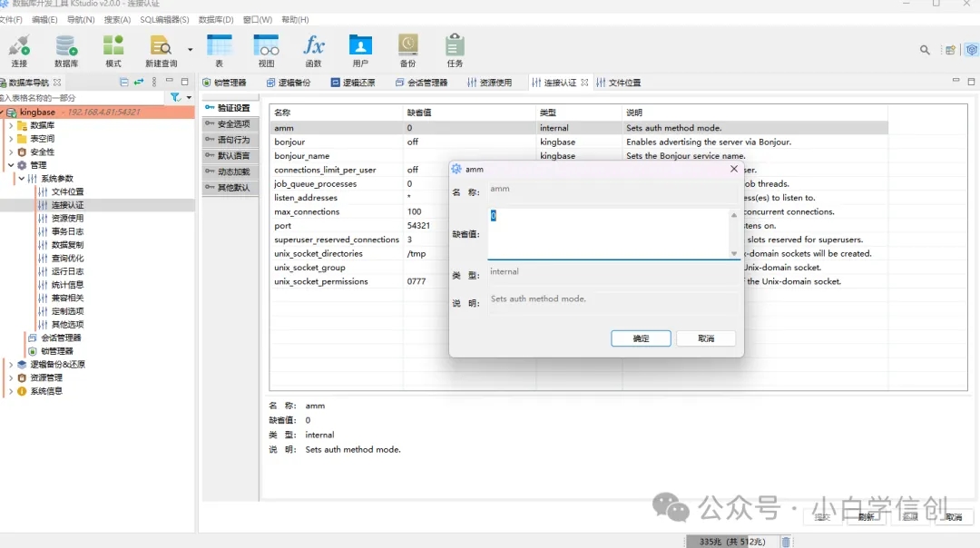Open the 函数 function toolbar icon

point(313,51)
